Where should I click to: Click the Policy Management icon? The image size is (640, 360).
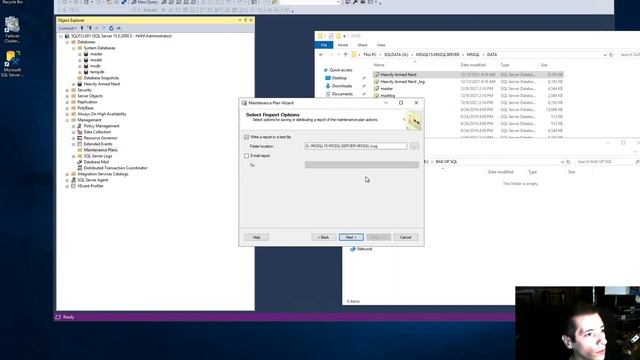click(80, 126)
